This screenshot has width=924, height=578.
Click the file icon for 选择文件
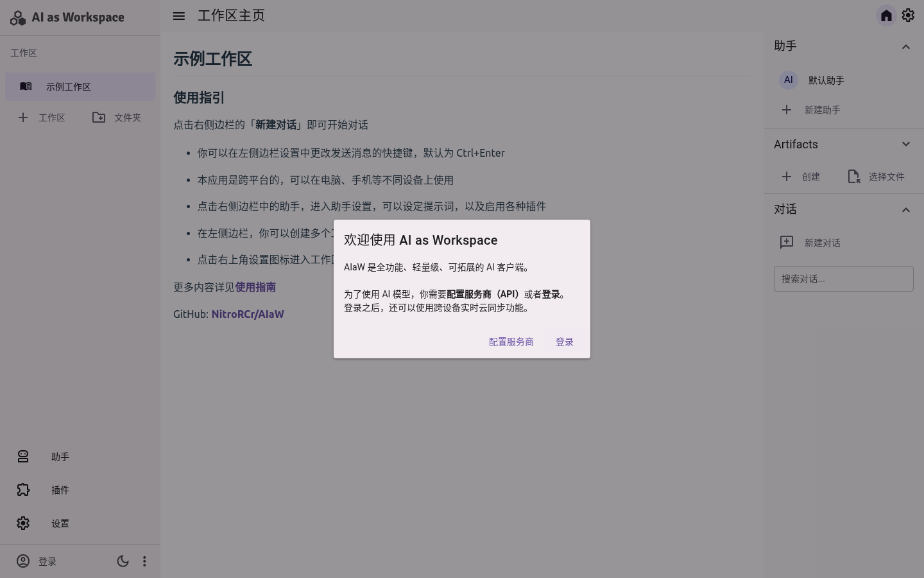point(853,177)
